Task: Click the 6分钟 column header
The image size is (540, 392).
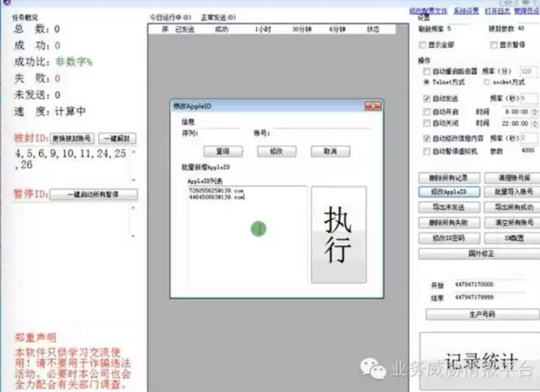Action: [x=337, y=29]
